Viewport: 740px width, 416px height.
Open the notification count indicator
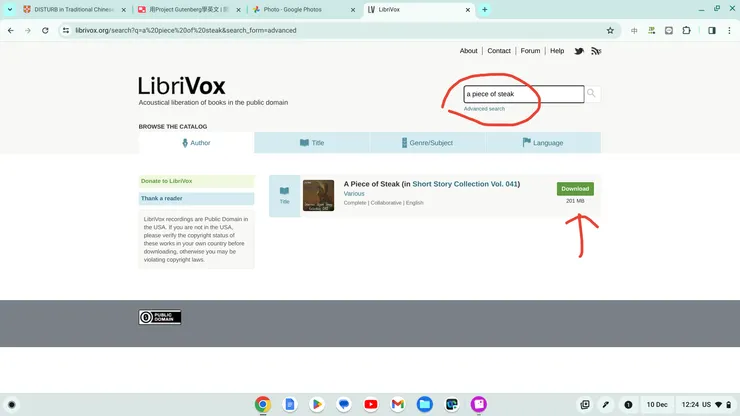(x=628, y=405)
